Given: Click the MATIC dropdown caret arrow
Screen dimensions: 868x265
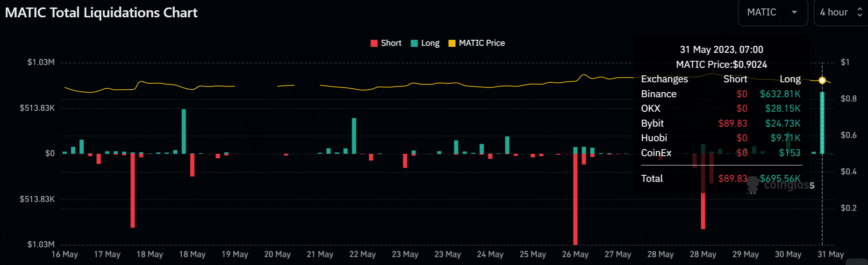Looking at the screenshot, I should [794, 13].
